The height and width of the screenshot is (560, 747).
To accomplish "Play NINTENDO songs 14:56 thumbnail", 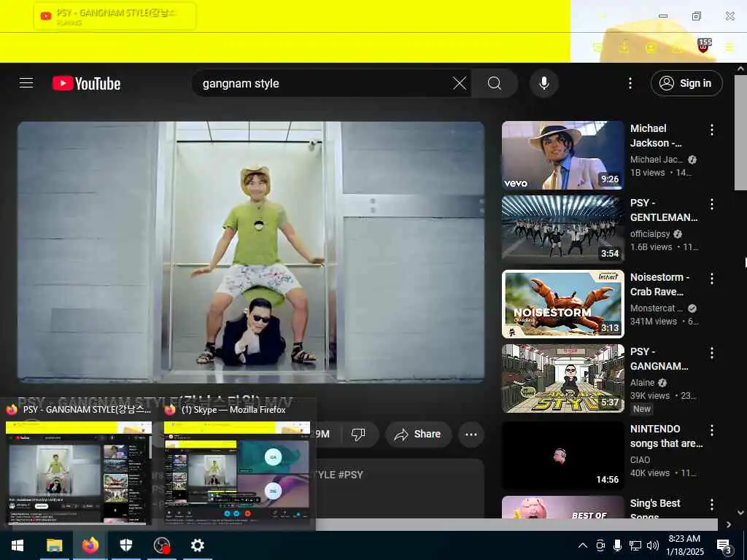I will click(x=562, y=456).
